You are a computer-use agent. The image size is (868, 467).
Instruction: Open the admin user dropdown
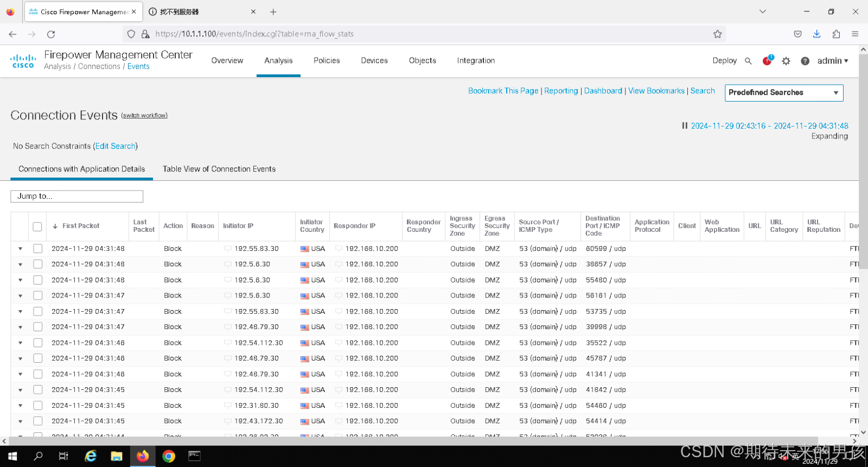(833, 61)
